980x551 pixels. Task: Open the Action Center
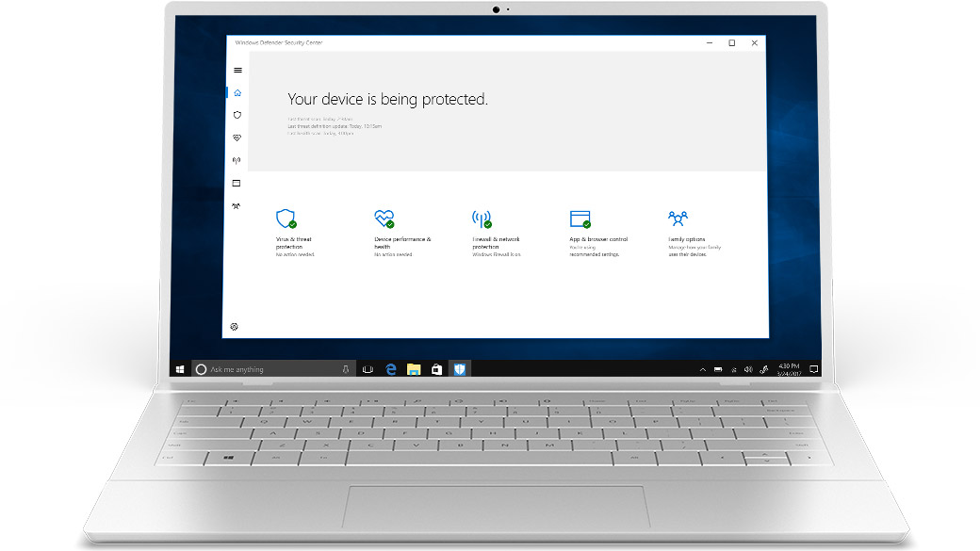[813, 368]
